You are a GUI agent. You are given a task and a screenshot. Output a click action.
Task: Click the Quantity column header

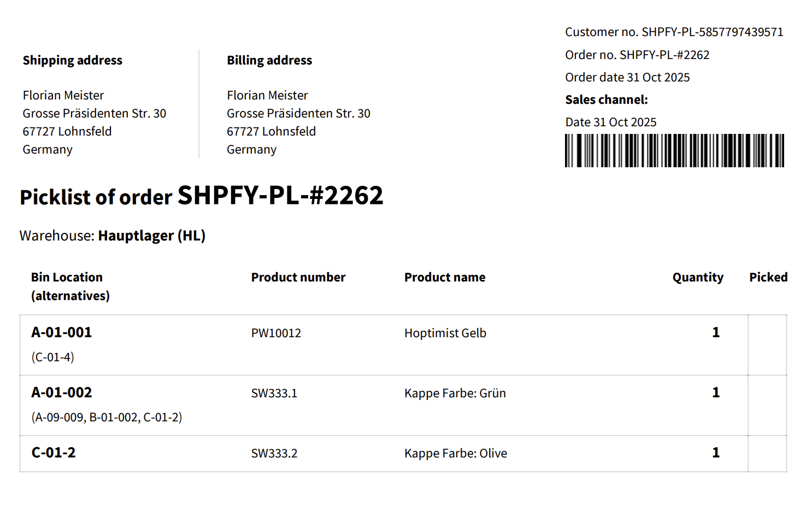click(698, 278)
